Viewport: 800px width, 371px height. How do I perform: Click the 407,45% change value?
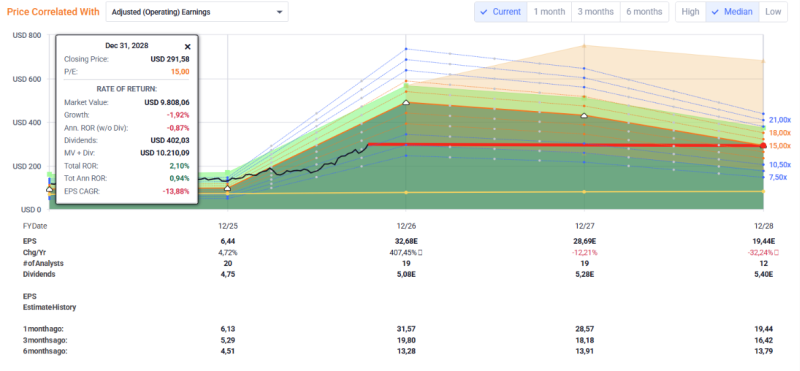(x=404, y=252)
